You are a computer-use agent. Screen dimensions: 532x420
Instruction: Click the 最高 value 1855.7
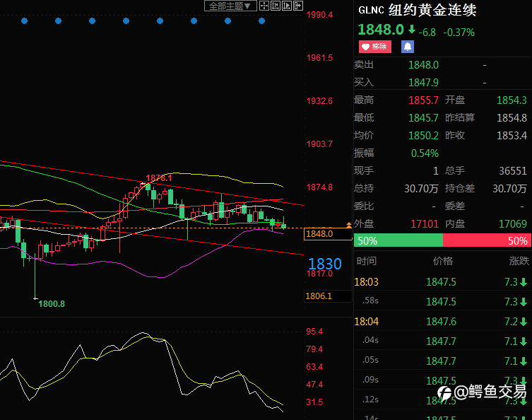[x=423, y=100]
